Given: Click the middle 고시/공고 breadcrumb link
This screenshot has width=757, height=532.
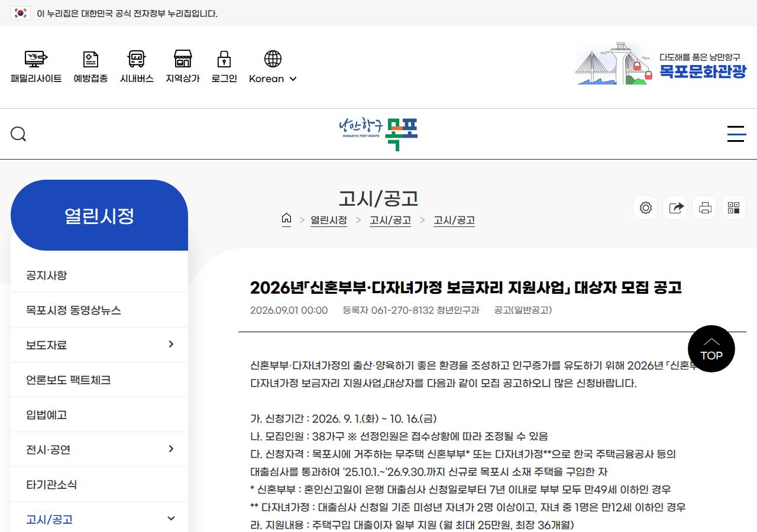Looking at the screenshot, I should point(390,220).
